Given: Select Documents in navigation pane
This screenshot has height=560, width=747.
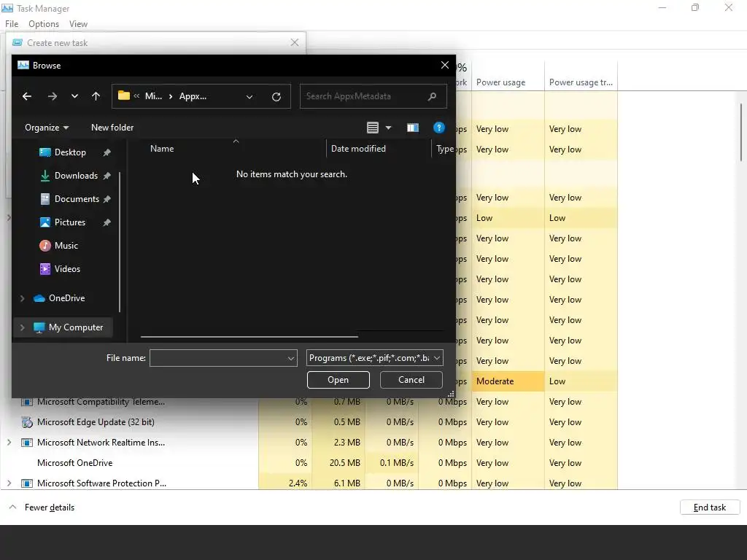Looking at the screenshot, I should pos(77,199).
